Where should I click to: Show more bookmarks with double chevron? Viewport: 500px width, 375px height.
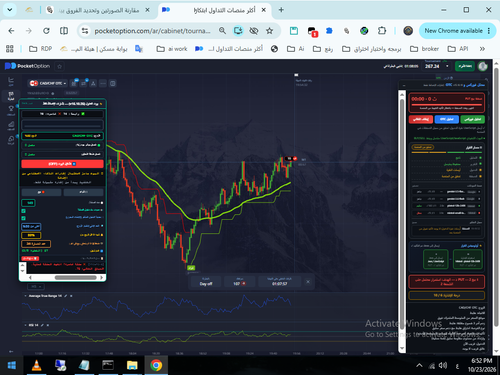pyautogui.click(x=482, y=49)
